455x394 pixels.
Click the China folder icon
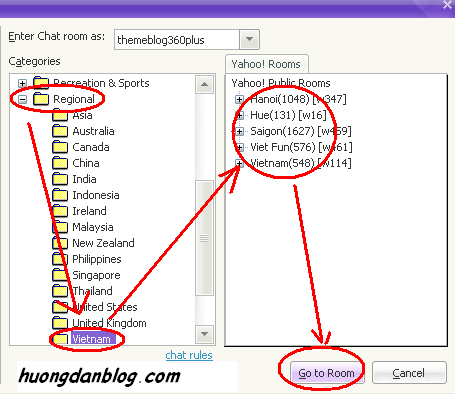point(60,163)
